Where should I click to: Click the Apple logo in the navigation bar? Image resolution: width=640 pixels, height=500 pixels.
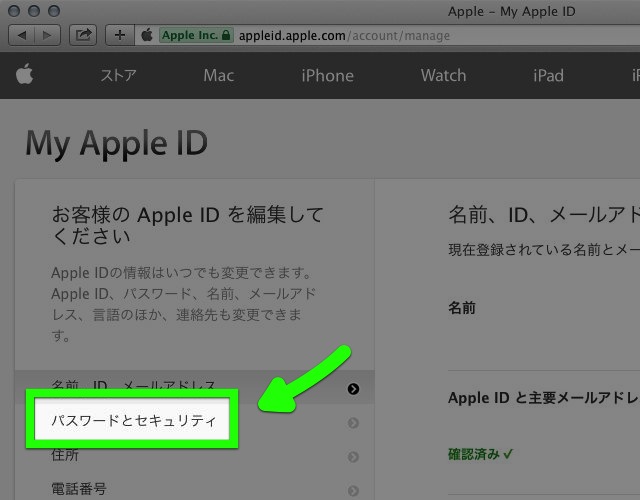tap(24, 75)
